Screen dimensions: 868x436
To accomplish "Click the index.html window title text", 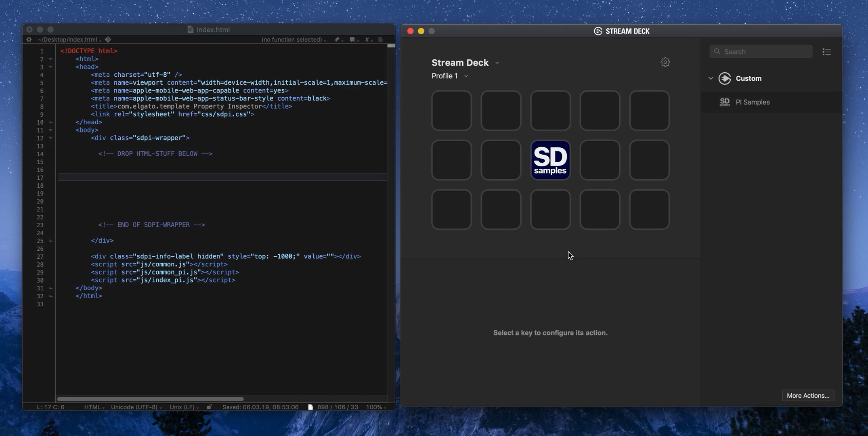I will pyautogui.click(x=213, y=29).
